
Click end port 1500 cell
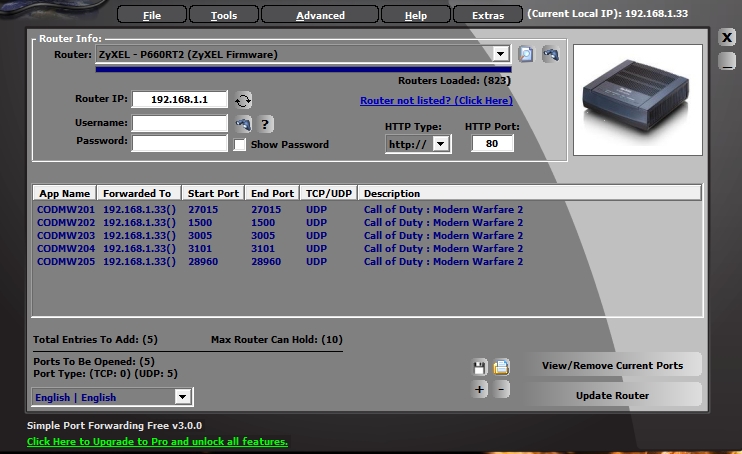coord(263,223)
